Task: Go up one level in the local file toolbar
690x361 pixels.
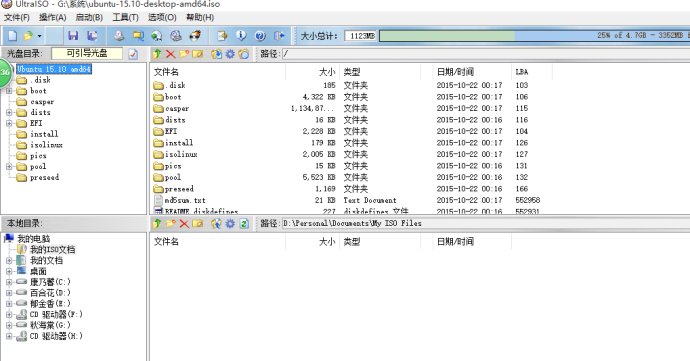Action: click(157, 223)
